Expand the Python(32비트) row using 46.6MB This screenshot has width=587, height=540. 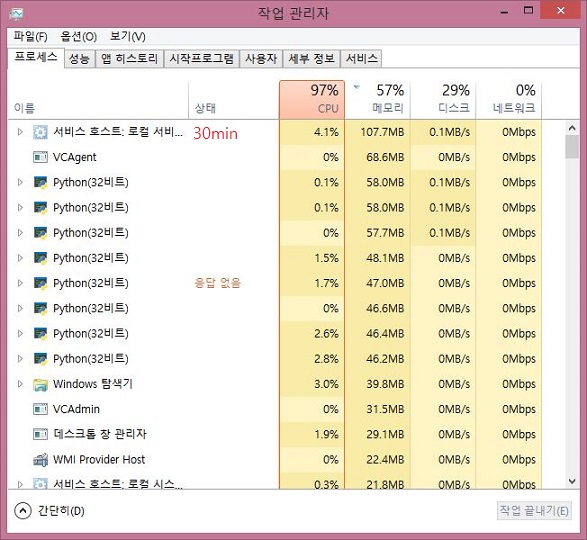(20, 308)
